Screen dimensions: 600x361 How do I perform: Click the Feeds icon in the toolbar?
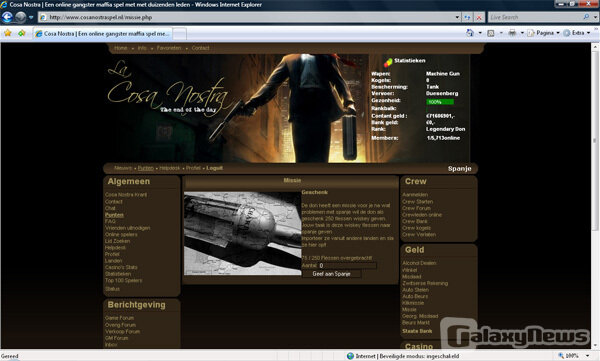(x=491, y=33)
